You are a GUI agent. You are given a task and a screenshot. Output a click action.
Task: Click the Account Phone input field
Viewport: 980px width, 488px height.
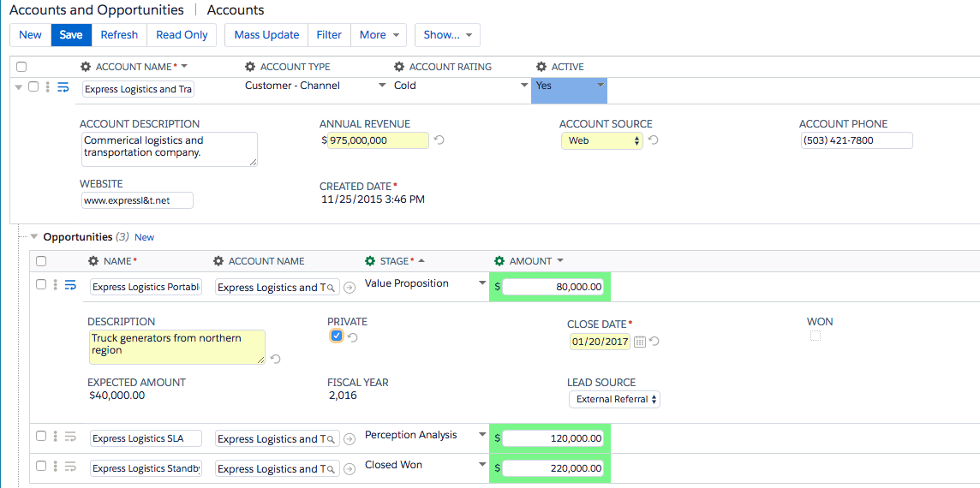coord(856,140)
